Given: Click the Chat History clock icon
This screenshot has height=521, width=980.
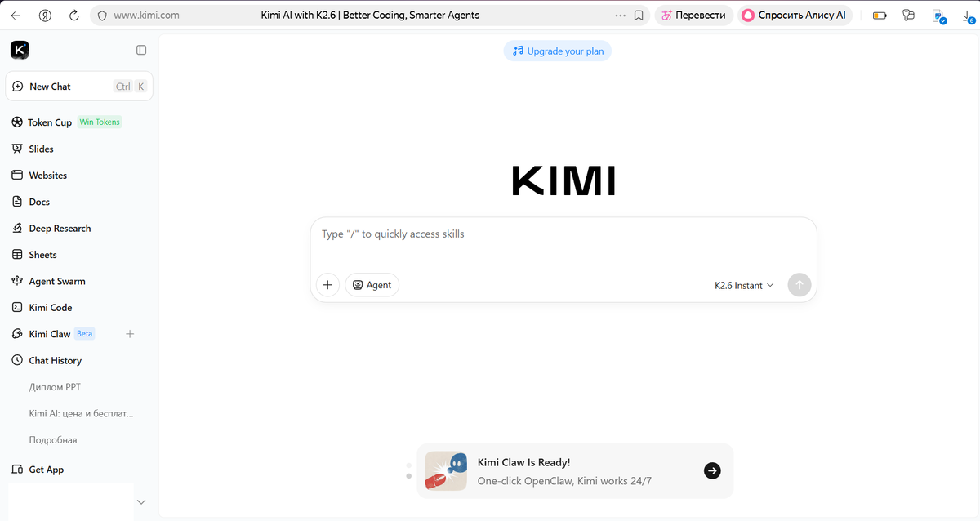Looking at the screenshot, I should coord(17,360).
